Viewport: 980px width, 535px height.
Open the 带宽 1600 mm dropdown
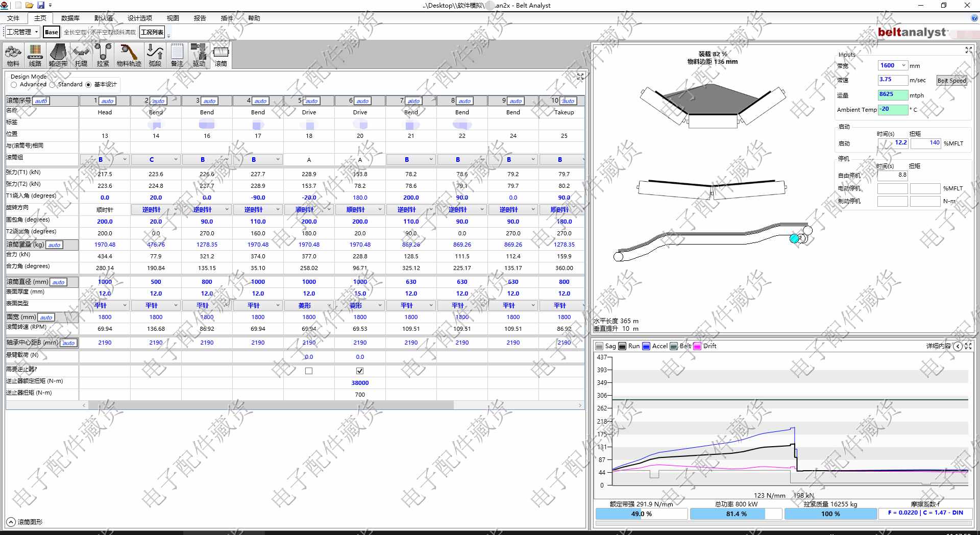893,65
